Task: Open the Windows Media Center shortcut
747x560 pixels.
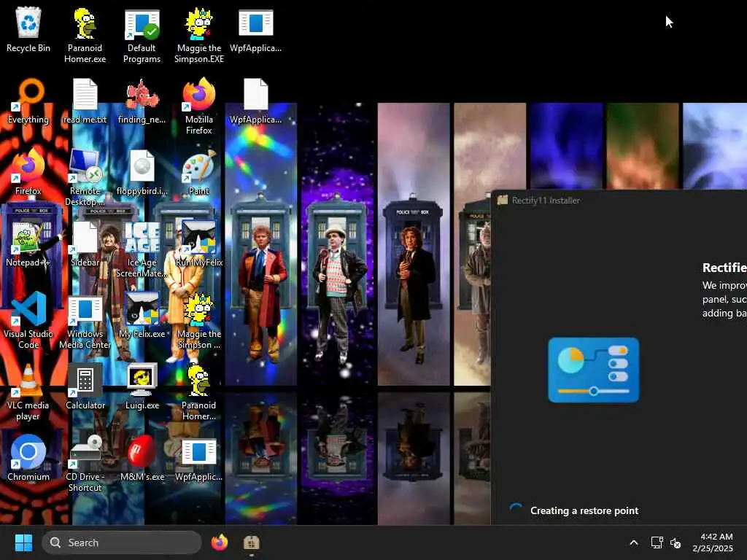Action: 85,321
